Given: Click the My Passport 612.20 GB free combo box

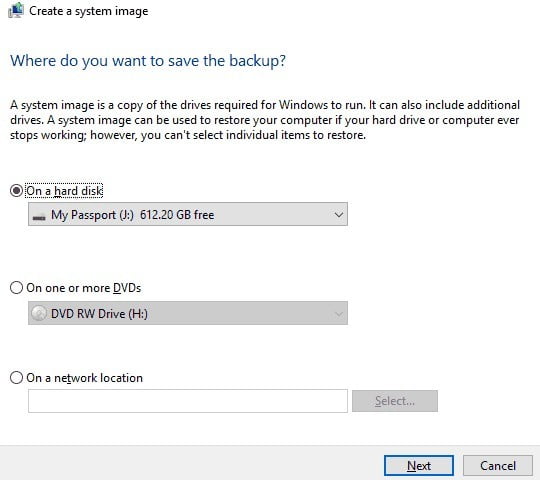Looking at the screenshot, I should point(188,214).
